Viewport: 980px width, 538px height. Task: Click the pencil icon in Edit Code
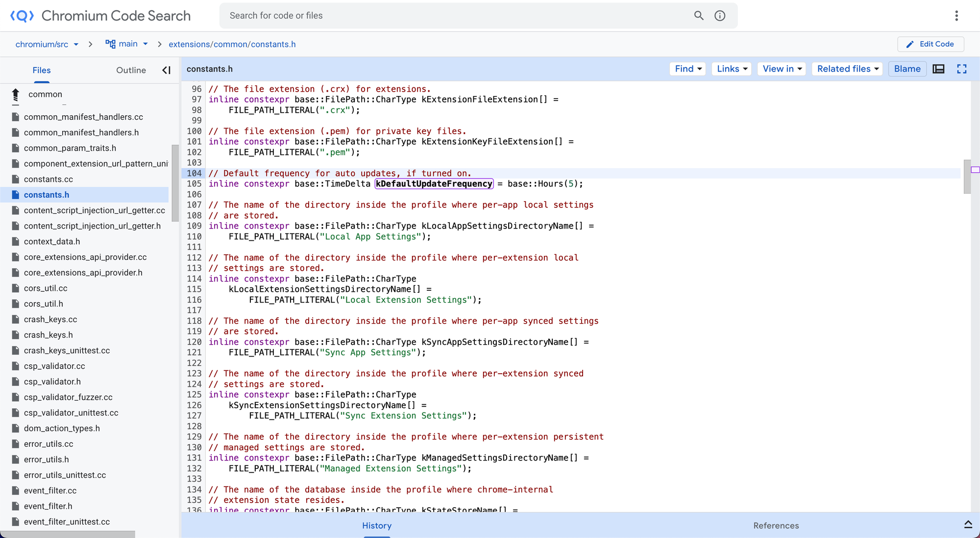[x=910, y=44]
